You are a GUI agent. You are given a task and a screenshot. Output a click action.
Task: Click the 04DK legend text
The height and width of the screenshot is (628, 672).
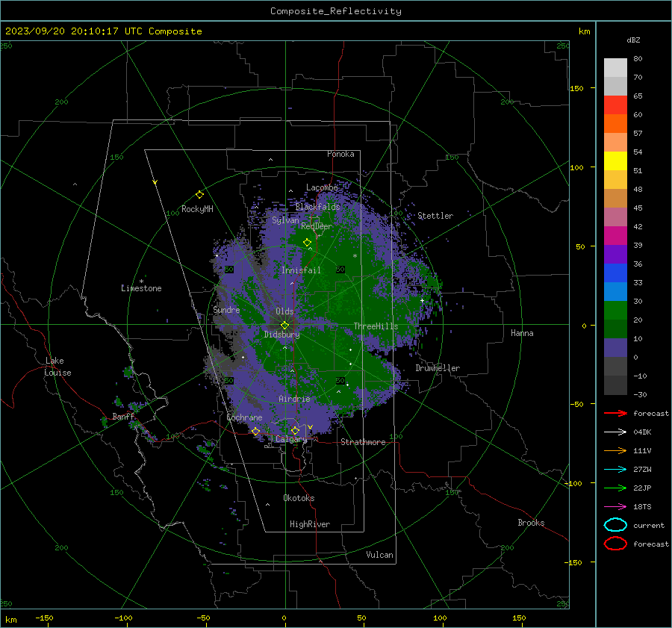tap(642, 432)
